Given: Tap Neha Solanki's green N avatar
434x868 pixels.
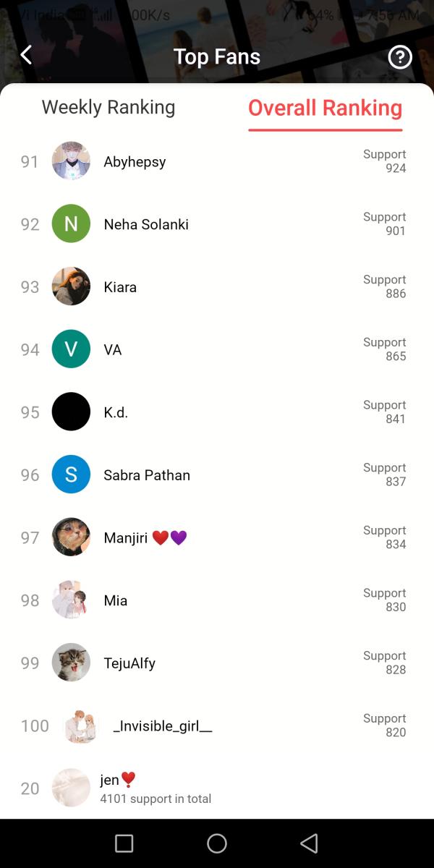Looking at the screenshot, I should 71,224.
